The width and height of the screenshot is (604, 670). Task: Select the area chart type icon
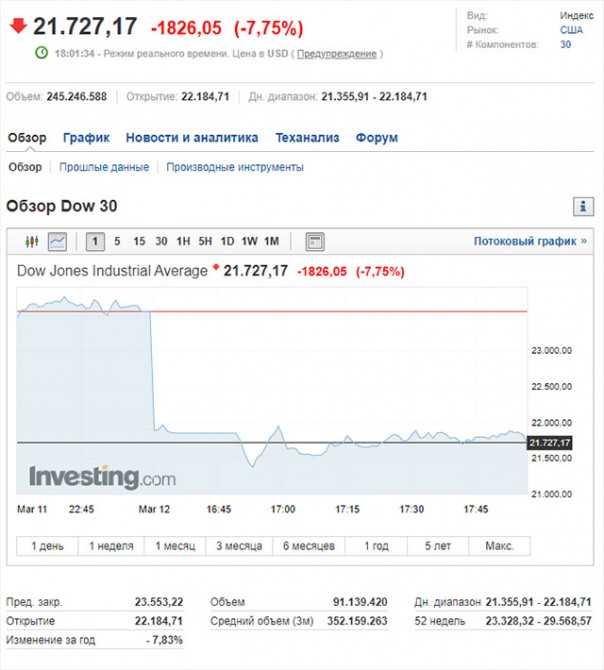click(57, 241)
